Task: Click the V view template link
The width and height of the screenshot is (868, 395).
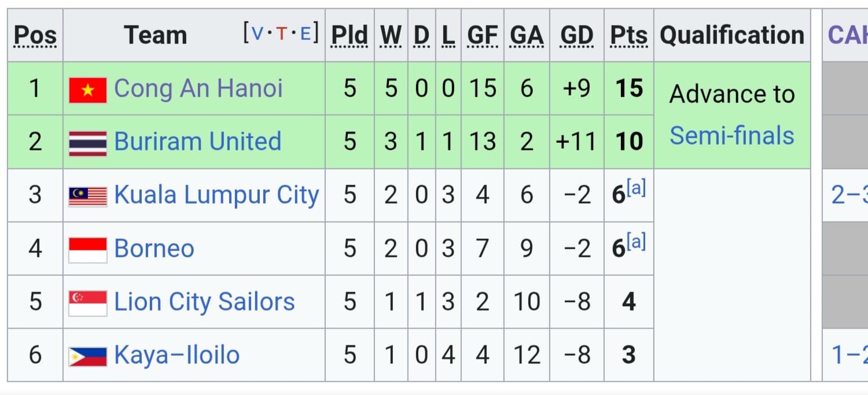Action: [x=258, y=34]
